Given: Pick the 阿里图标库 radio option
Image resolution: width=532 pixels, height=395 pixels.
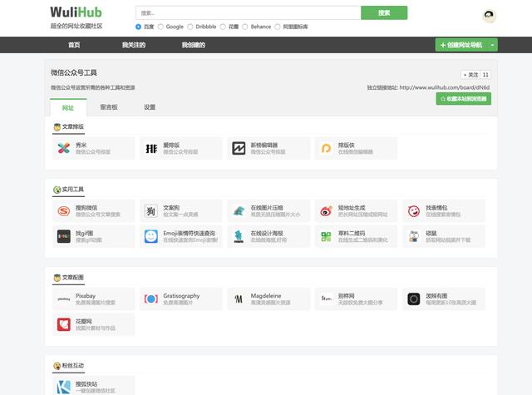Looking at the screenshot, I should [x=278, y=27].
